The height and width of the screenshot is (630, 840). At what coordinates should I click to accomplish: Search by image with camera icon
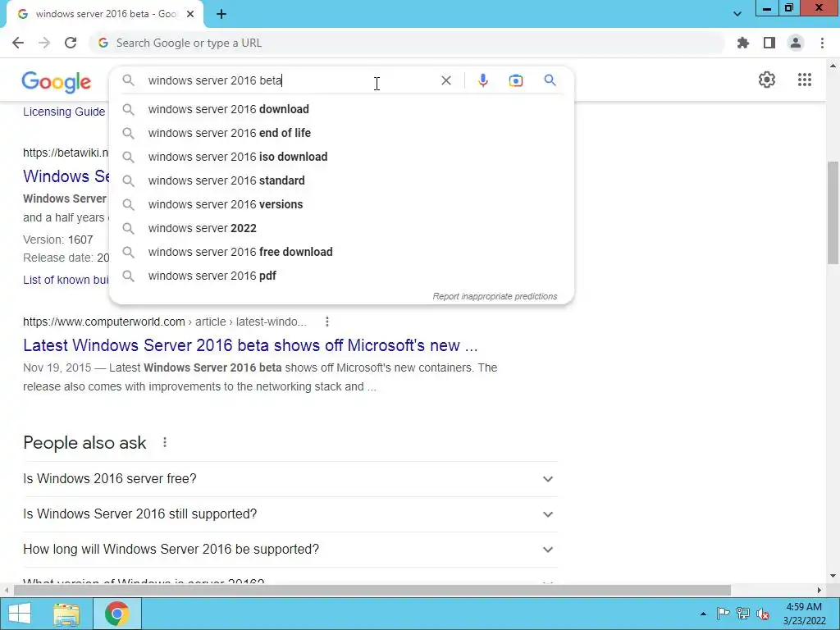[x=515, y=80]
